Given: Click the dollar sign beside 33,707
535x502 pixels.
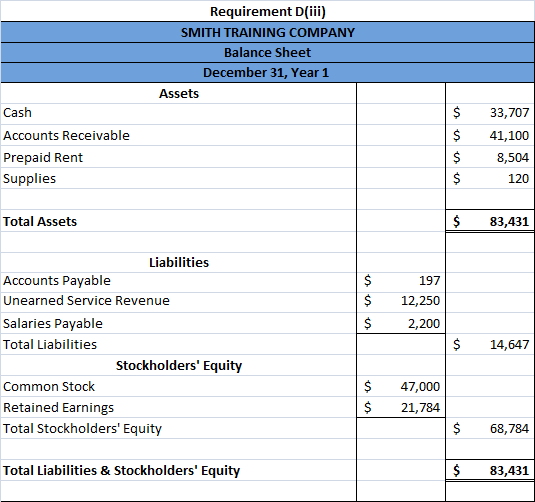Looking at the screenshot, I should point(457,113).
